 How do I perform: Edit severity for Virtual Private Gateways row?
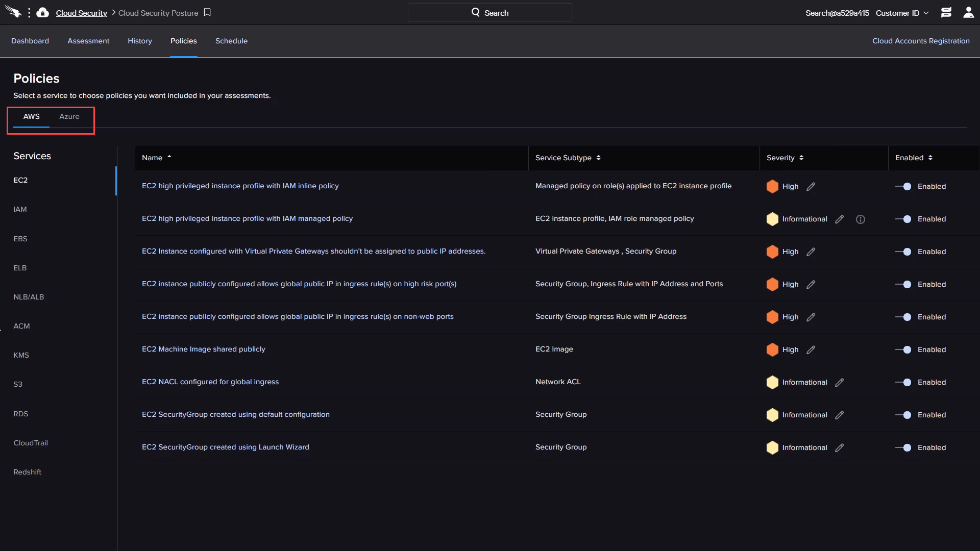pos(811,252)
